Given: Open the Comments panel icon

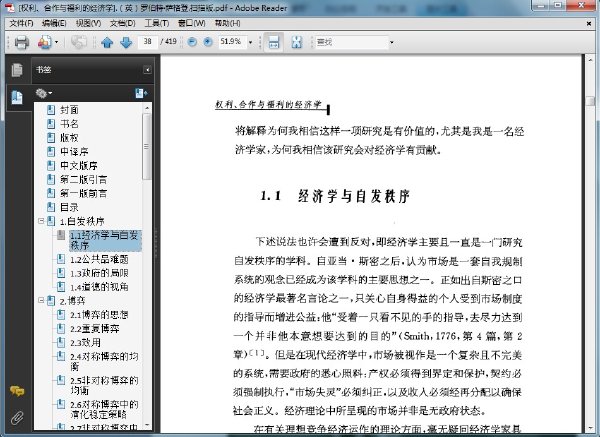Looking at the screenshot, I should (17, 391).
